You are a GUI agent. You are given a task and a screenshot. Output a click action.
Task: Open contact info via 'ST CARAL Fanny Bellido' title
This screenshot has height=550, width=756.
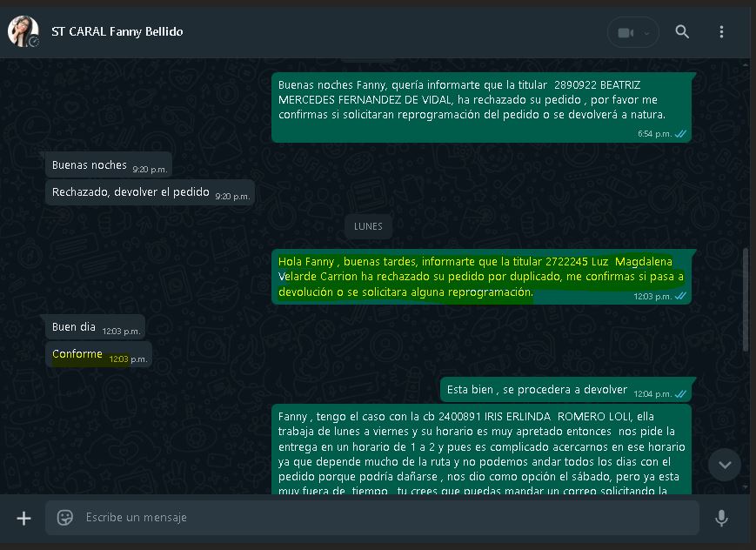pos(117,32)
